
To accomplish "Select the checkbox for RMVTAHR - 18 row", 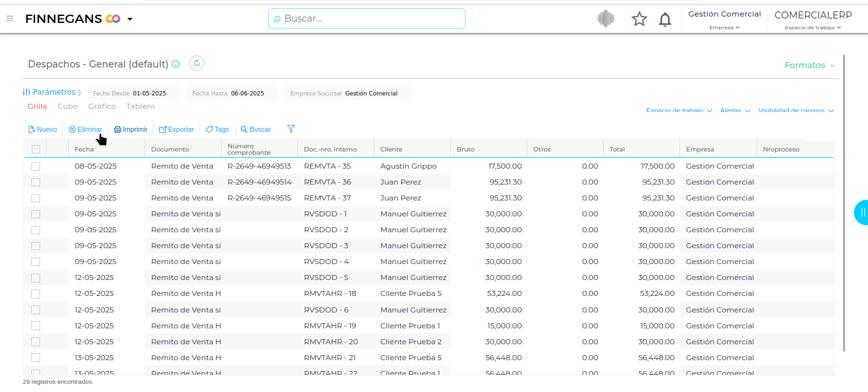I will click(36, 293).
